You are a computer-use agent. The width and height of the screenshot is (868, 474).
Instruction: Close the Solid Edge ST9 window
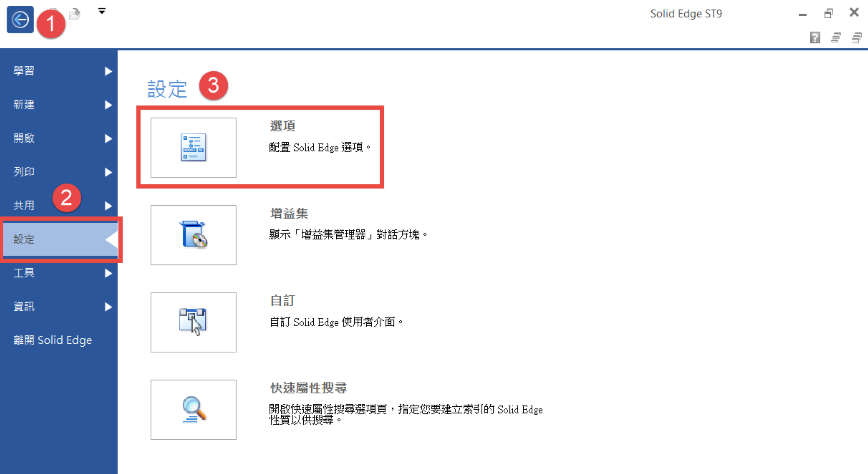coord(854,13)
